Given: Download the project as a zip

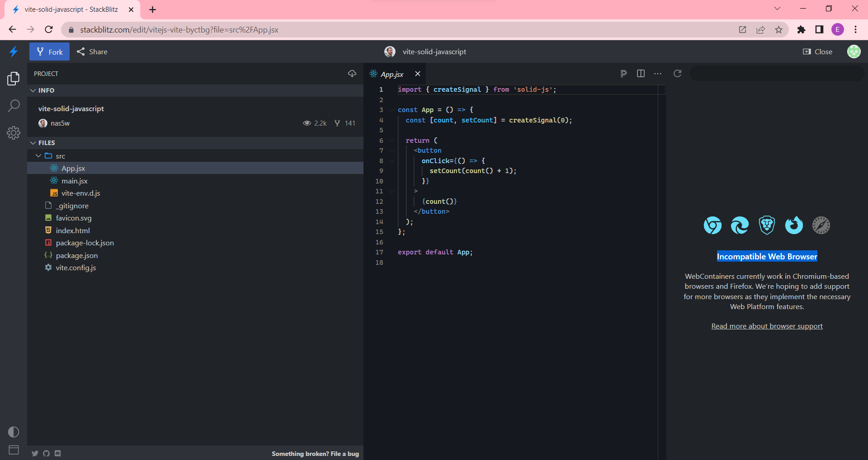Looking at the screenshot, I should pos(352,73).
